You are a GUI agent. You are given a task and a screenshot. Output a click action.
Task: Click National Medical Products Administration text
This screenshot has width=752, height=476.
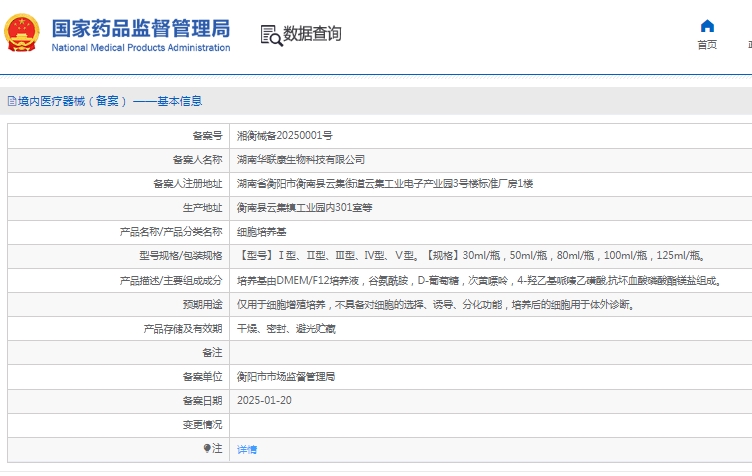pos(141,47)
